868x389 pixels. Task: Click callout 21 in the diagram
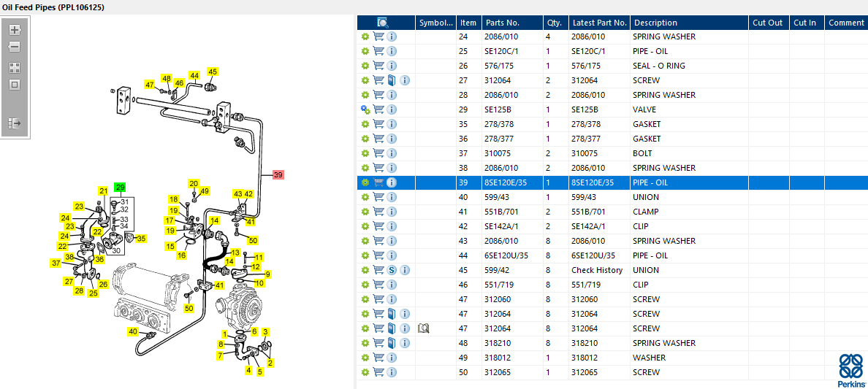104,191
